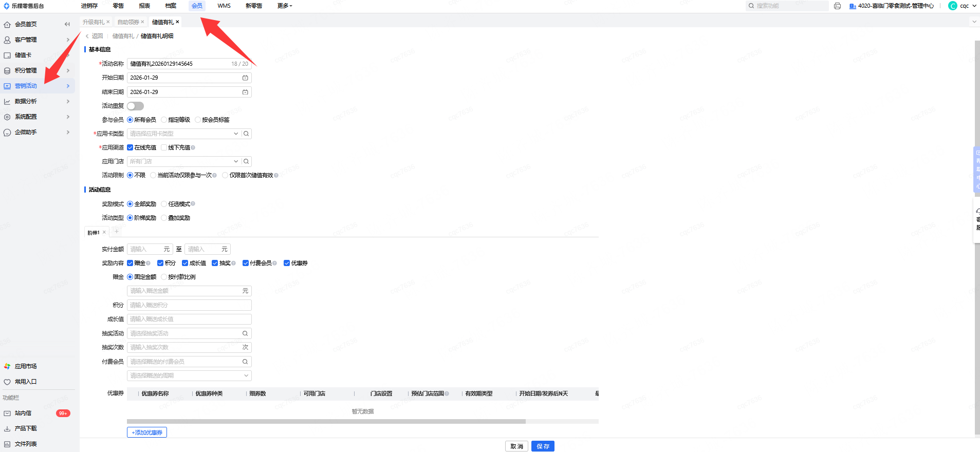Switch to the 升级有礼 tab
Screen dimensions: 980x452
pos(94,22)
